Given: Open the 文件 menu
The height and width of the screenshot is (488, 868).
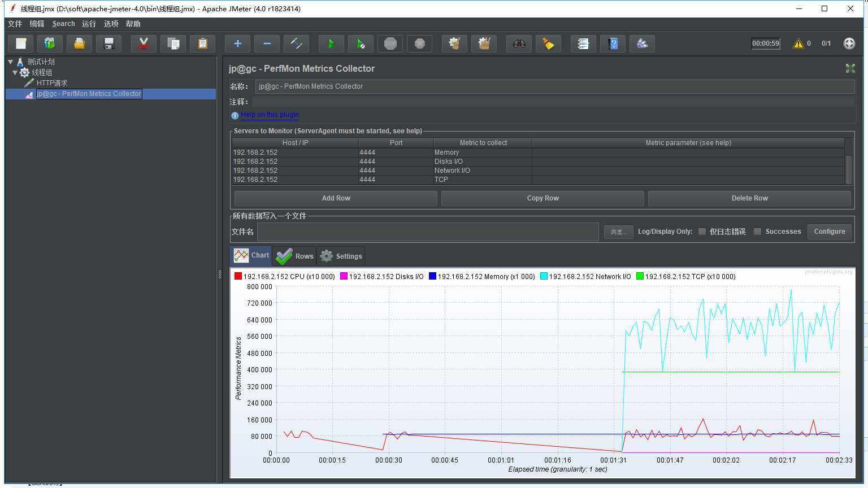Looking at the screenshot, I should point(15,24).
